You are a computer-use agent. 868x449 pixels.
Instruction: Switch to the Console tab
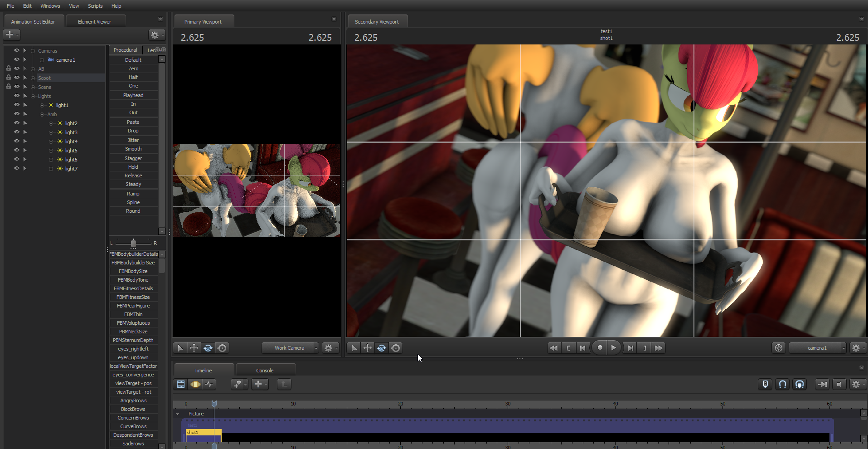point(265,370)
